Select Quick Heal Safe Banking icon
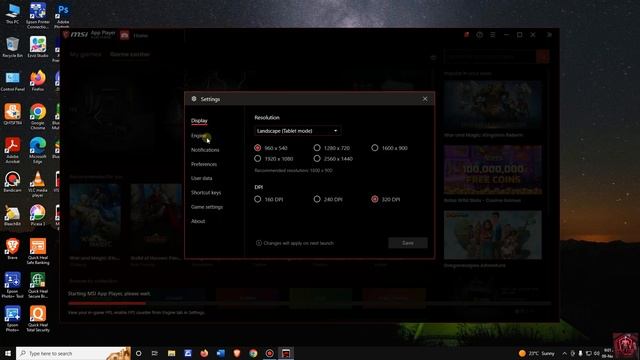The width and height of the screenshot is (640, 360). pos(38,251)
